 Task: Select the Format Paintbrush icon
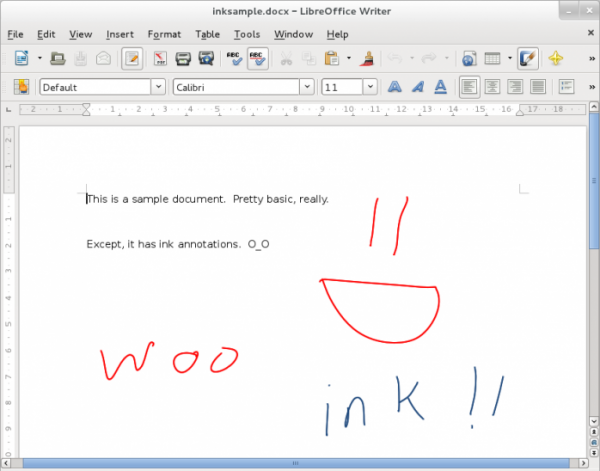coord(367,59)
